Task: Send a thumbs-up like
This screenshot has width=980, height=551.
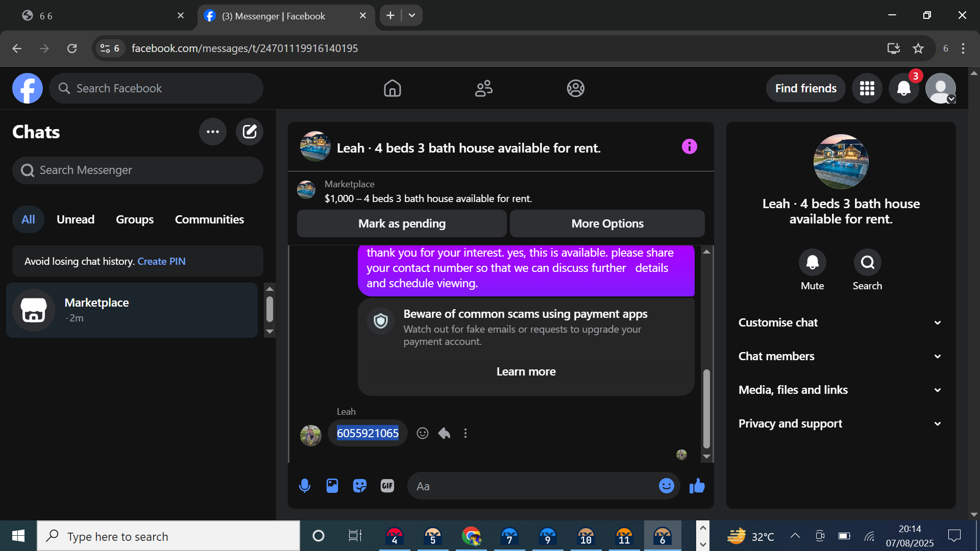Action: pyautogui.click(x=697, y=486)
